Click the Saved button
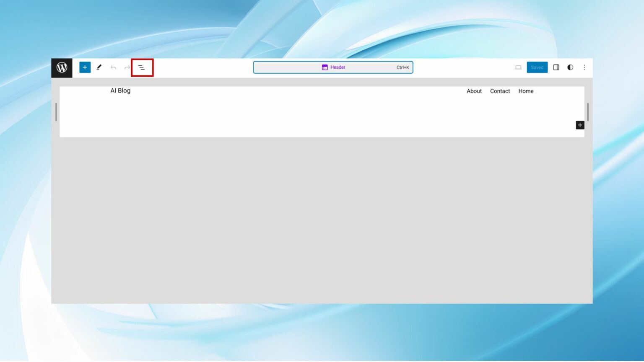This screenshot has width=644, height=362. tap(537, 67)
